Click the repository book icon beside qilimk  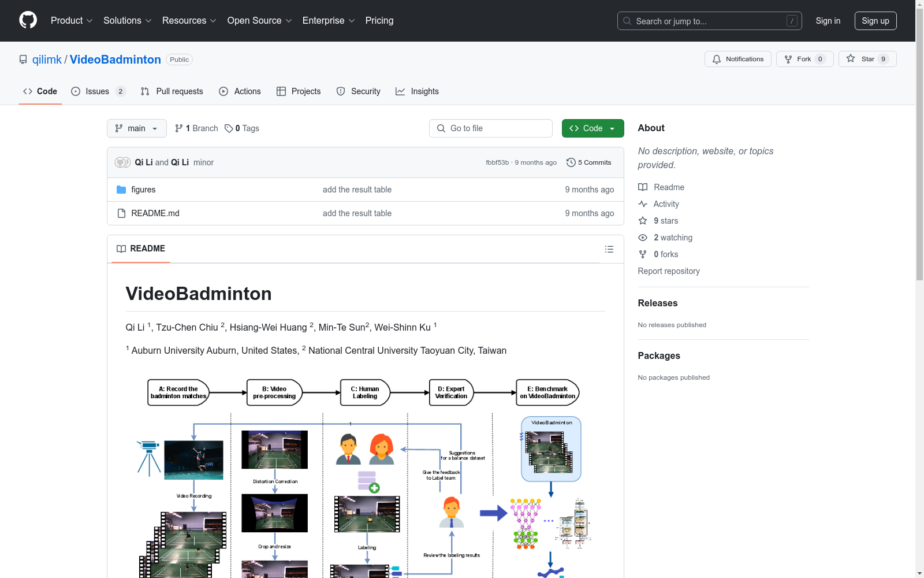(23, 60)
